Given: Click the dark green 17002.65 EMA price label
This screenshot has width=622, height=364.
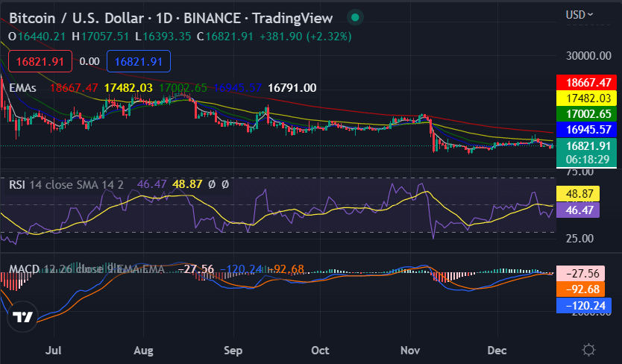Looking at the screenshot, I should (587, 114).
